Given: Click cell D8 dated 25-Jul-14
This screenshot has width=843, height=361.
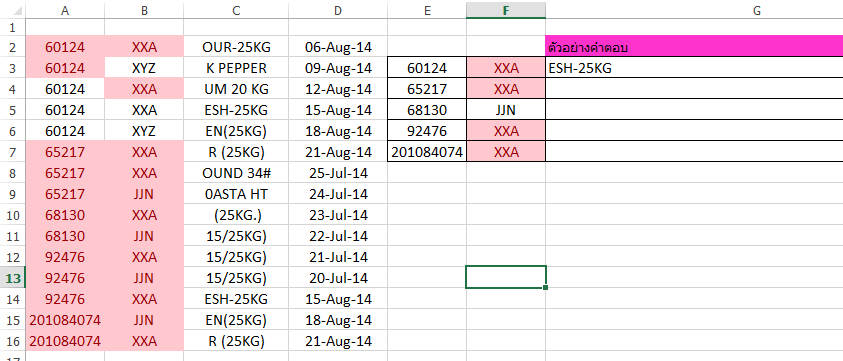Looking at the screenshot, I should pos(338,173).
